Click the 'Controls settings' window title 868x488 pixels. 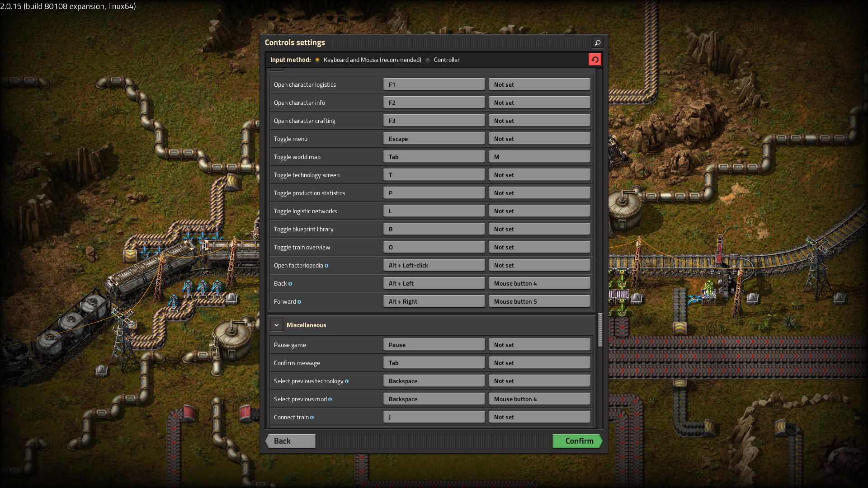pyautogui.click(x=295, y=42)
